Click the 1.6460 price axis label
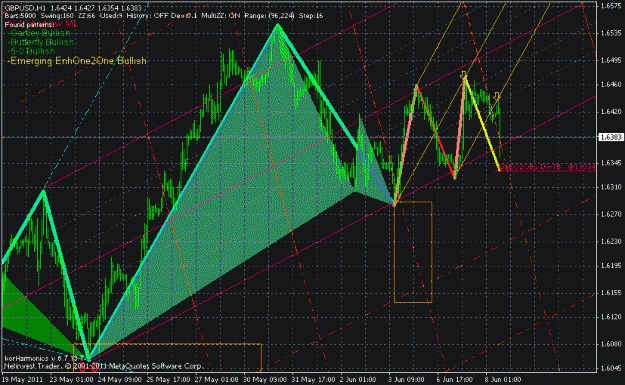The height and width of the screenshot is (385, 625). [611, 84]
